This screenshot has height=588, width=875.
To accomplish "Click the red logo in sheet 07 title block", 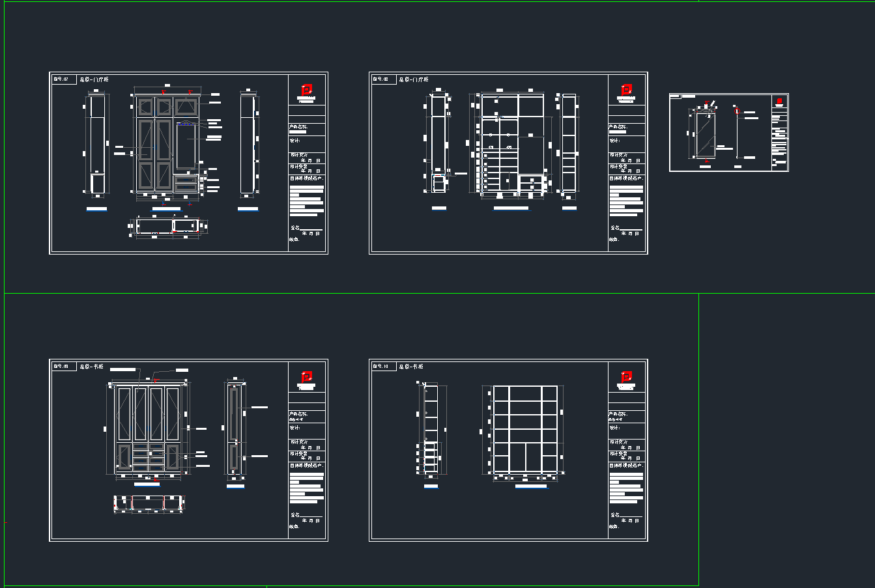I will tap(307, 90).
